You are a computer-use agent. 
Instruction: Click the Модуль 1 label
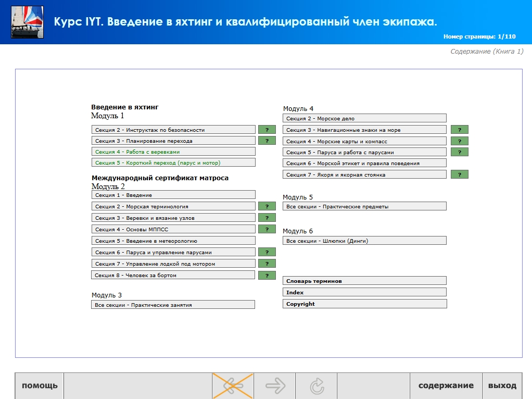tap(108, 116)
